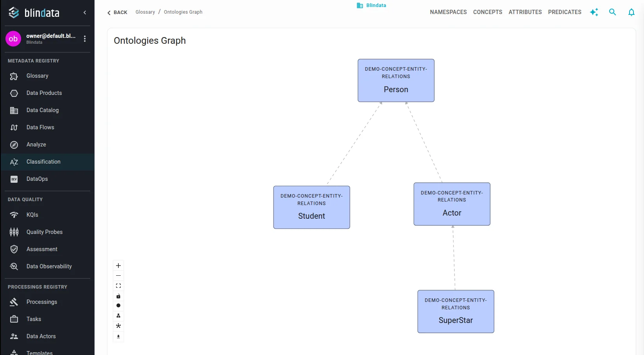This screenshot has width=644, height=355.
Task: Apply hierarchical tree layout to graph
Action: 118,316
